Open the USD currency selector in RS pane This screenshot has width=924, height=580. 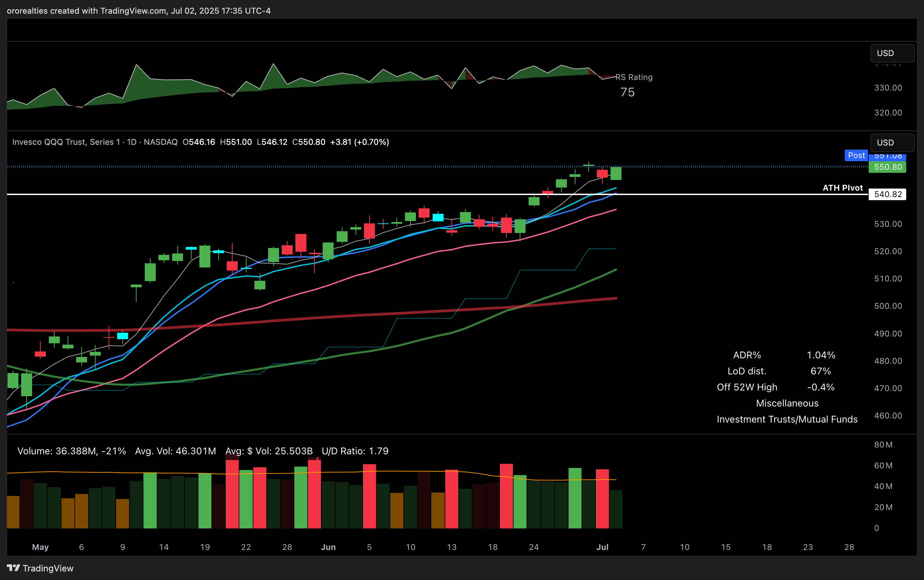pyautogui.click(x=892, y=53)
